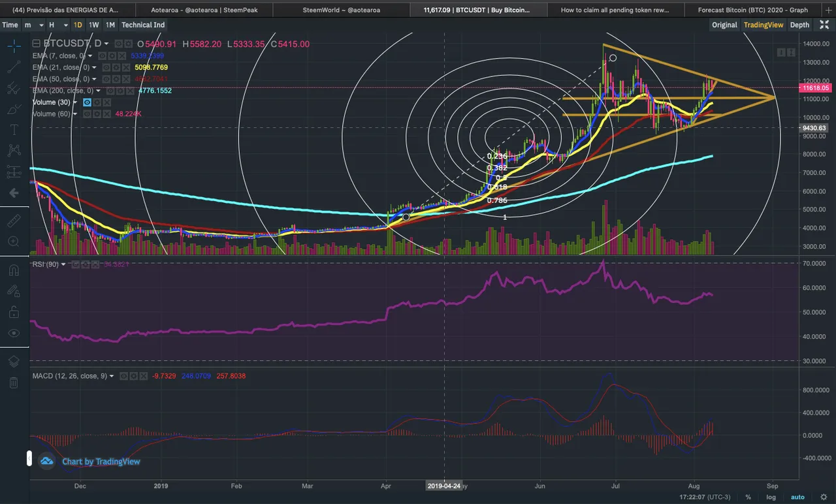Image resolution: width=836 pixels, height=504 pixels.
Task: Select the trend line drawing tool
Action: coord(14,67)
